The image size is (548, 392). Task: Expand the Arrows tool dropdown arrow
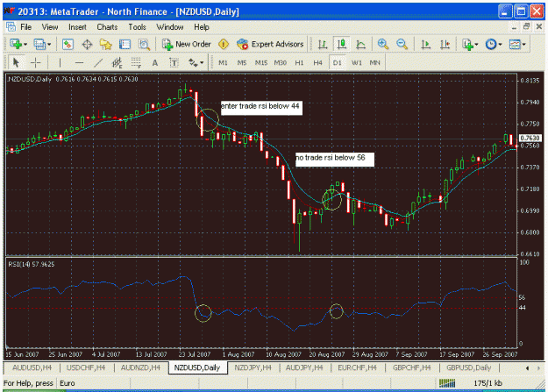coord(202,63)
